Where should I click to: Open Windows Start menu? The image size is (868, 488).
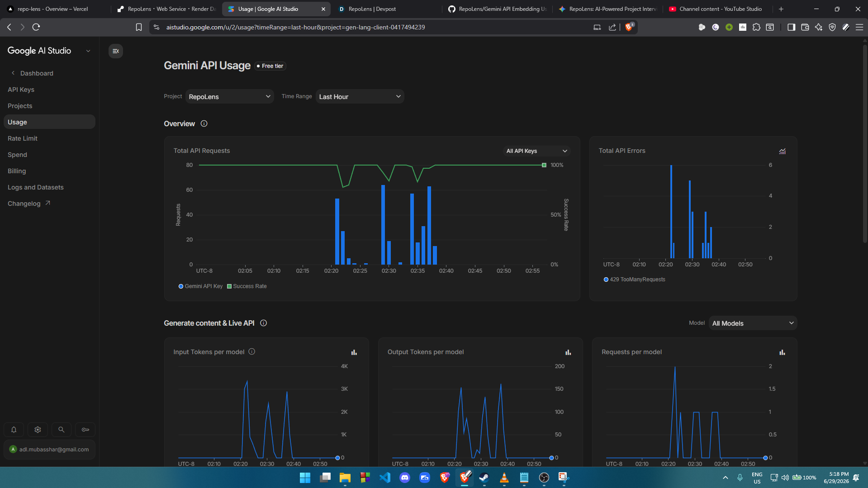[305, 478]
